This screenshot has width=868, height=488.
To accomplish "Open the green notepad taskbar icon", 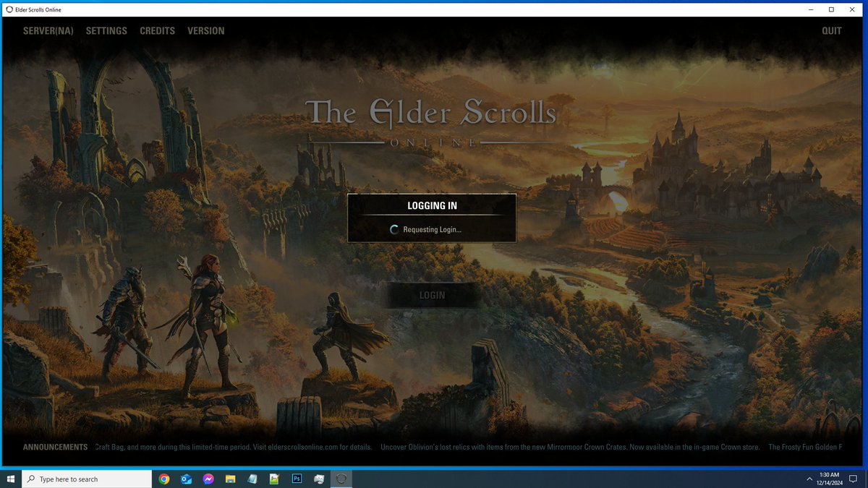I will [274, 479].
